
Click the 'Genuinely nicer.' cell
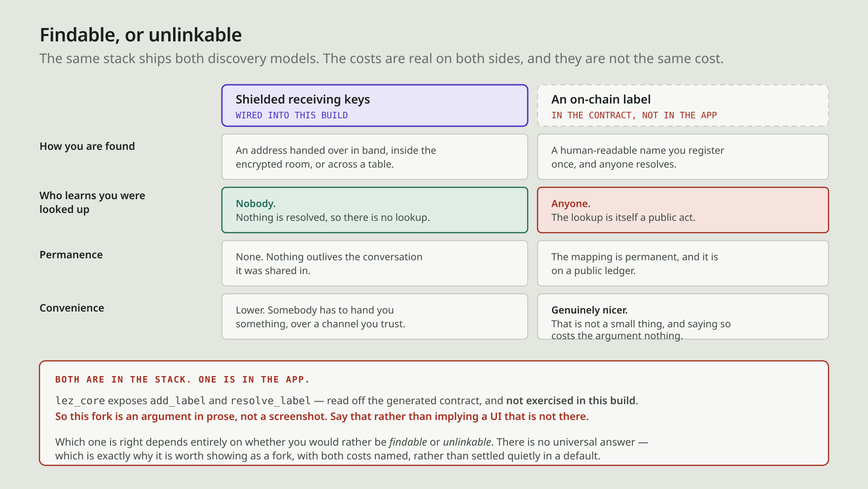click(x=683, y=316)
